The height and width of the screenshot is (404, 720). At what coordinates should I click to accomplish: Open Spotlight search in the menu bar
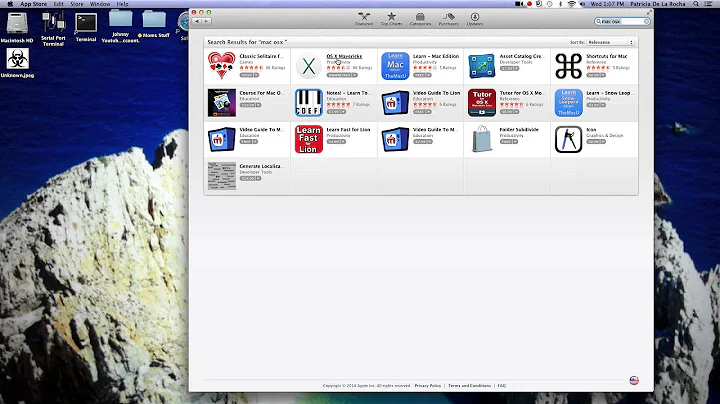[696, 4]
